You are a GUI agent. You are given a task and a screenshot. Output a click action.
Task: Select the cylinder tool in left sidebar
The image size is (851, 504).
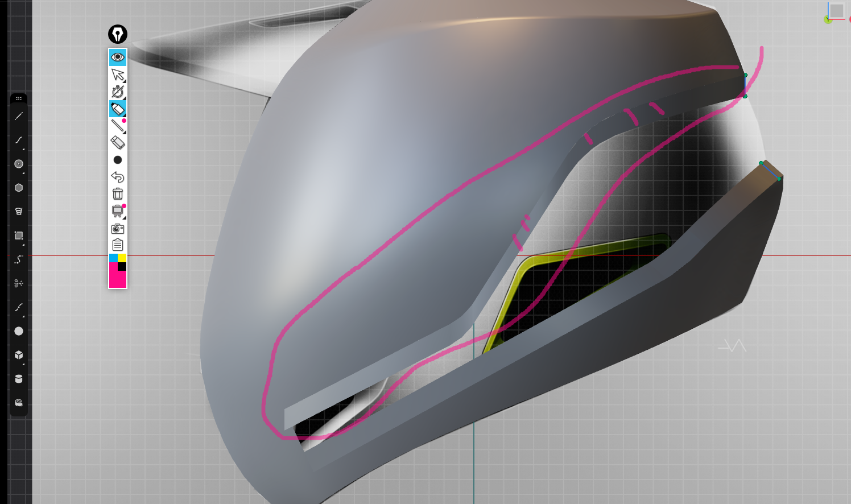pyautogui.click(x=18, y=378)
